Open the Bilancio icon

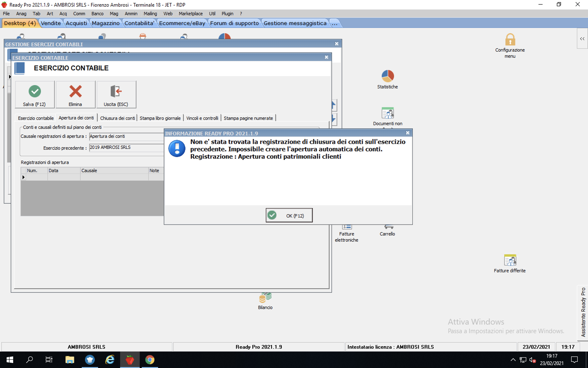click(265, 301)
